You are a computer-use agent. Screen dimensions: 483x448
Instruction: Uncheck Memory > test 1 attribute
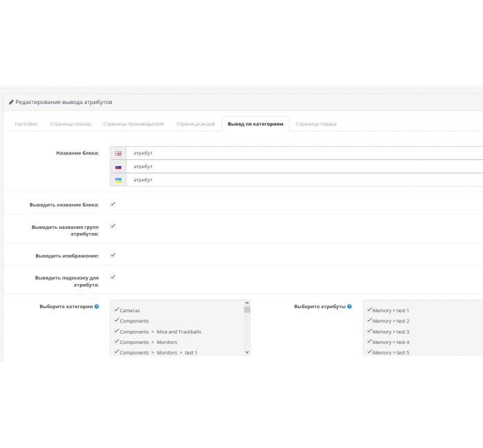tap(369, 309)
